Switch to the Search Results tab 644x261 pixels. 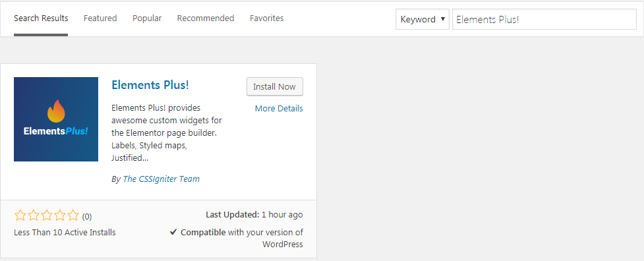coord(41,18)
